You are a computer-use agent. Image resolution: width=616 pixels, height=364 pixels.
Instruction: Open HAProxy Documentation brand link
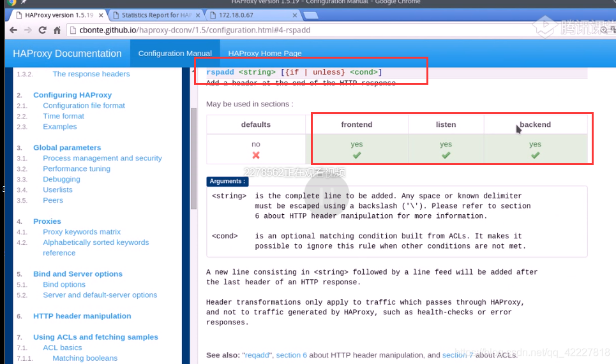coord(67,54)
